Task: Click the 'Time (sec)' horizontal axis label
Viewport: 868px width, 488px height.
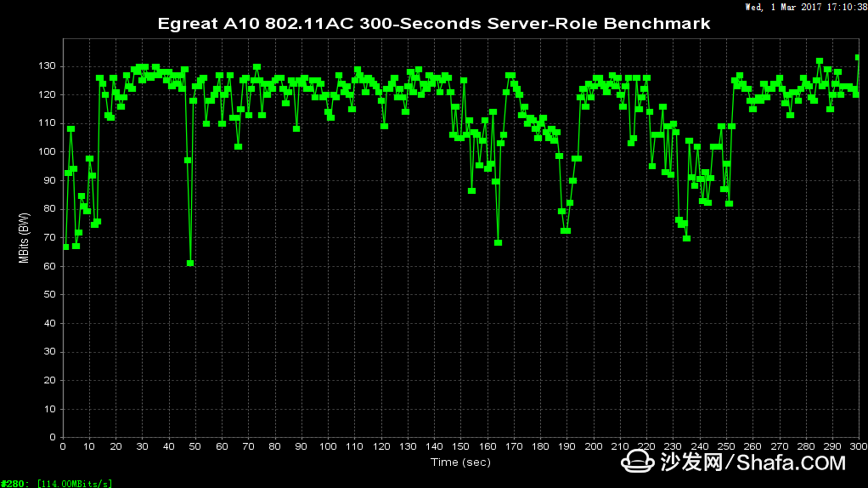Action: (x=460, y=462)
